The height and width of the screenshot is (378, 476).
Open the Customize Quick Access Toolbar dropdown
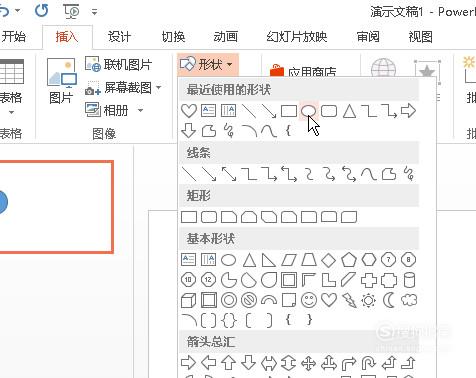click(x=95, y=12)
